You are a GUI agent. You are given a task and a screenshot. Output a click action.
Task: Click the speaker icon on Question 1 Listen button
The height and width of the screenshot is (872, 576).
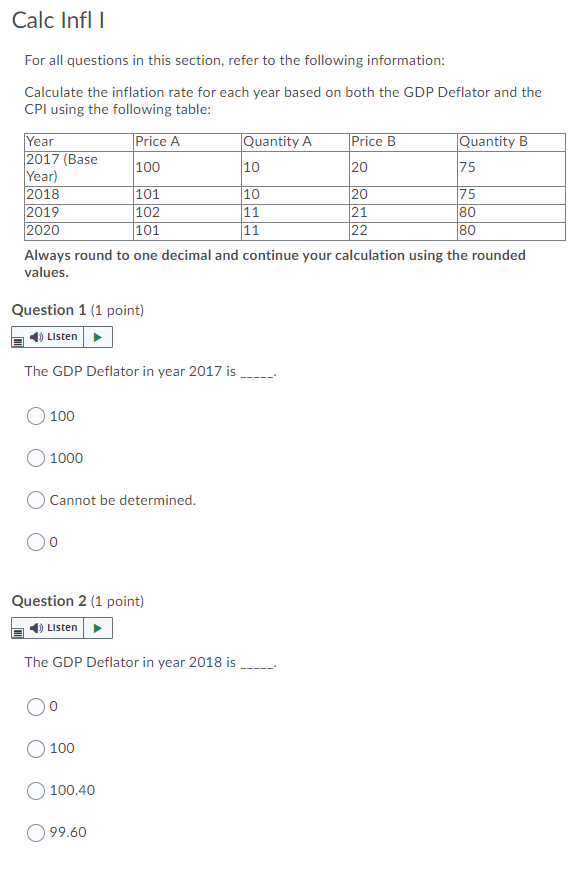tap(37, 337)
